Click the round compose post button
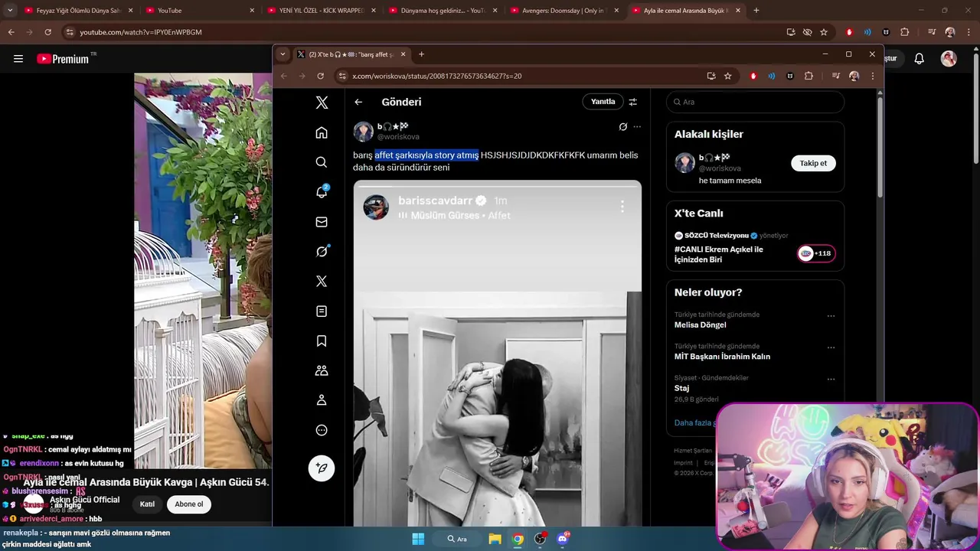This screenshot has width=980, height=551. (322, 468)
